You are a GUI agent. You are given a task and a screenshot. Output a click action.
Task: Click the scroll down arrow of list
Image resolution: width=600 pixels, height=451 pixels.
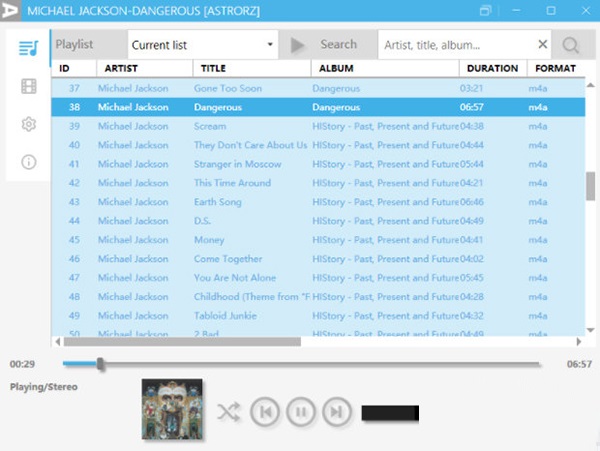coord(590,330)
